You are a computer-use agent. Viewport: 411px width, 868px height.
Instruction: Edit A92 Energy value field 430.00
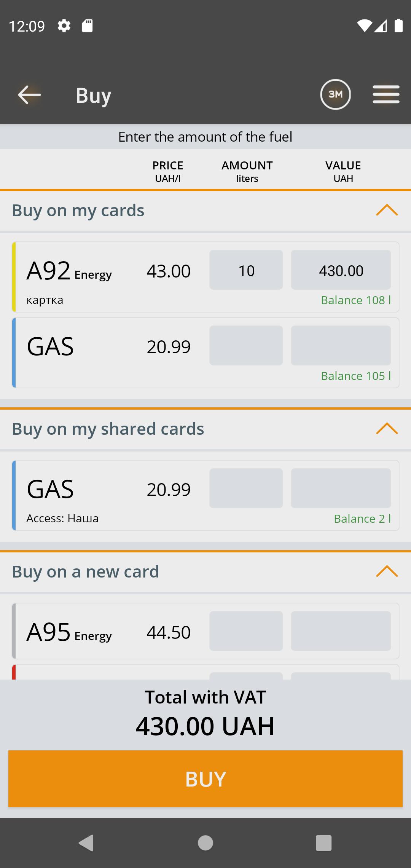(x=341, y=270)
